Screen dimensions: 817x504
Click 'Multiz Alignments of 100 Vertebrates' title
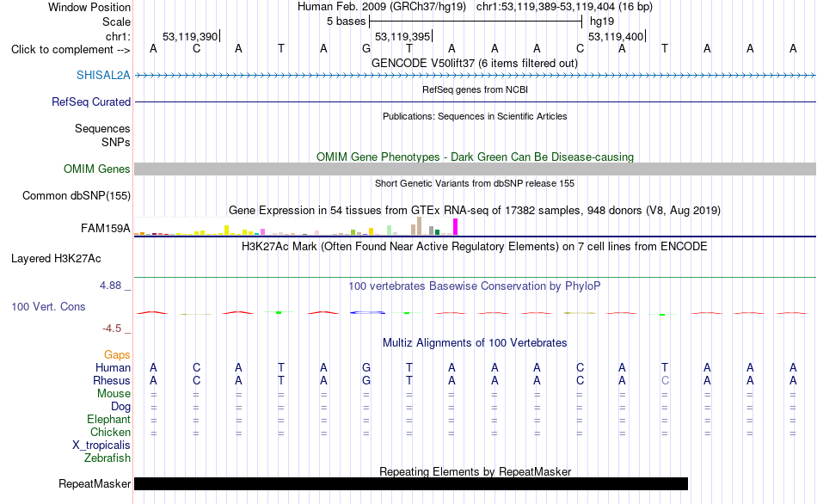(475, 343)
